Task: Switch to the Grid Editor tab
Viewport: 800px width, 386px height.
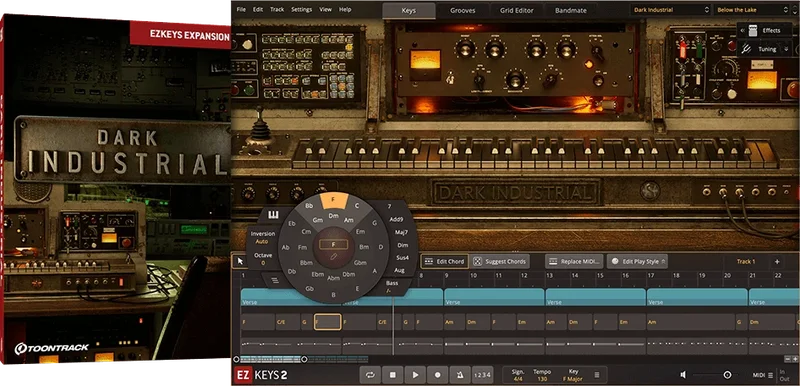Action: coord(516,10)
